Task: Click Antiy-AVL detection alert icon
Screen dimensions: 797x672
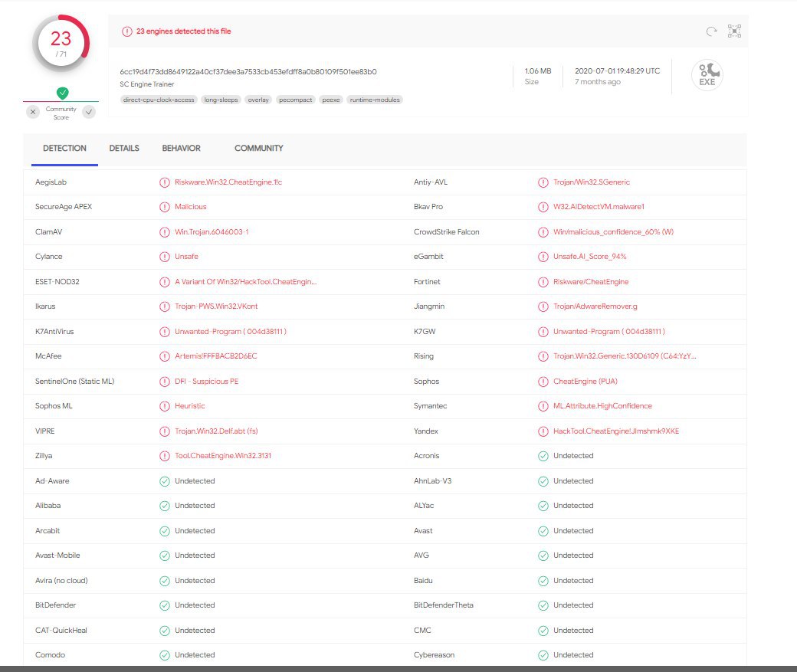Action: [543, 182]
